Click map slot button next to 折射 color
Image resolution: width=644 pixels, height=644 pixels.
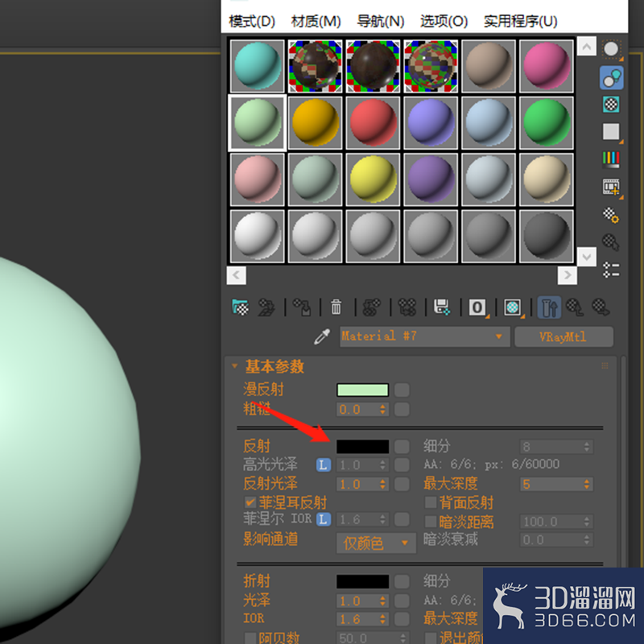point(402,581)
